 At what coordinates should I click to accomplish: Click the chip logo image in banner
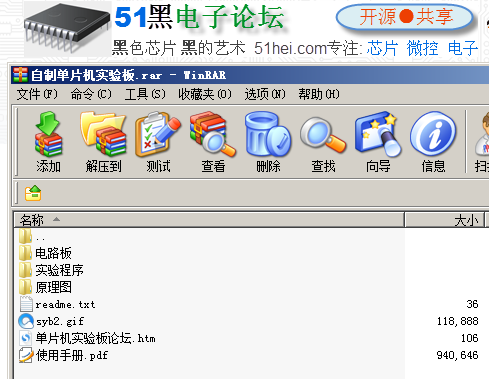point(67,28)
